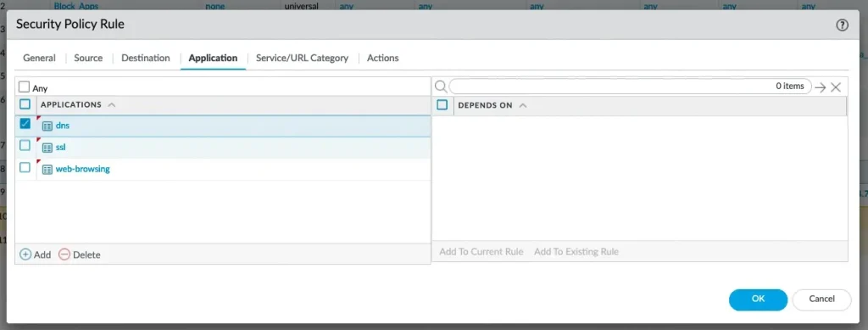Open the help question mark icon
Screen dimensions: 868x330
click(x=842, y=25)
